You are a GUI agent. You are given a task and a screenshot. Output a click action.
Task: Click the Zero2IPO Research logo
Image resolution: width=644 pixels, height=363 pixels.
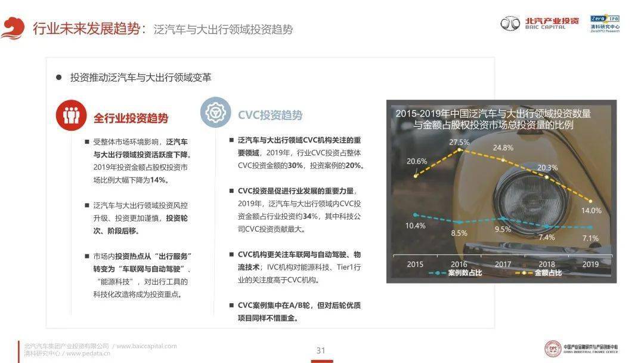pyautogui.click(x=604, y=23)
